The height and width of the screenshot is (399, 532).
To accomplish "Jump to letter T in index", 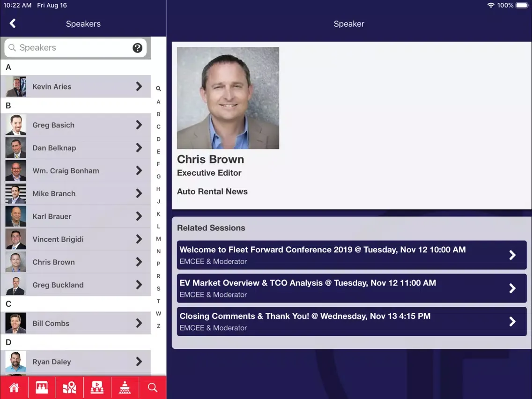I will [158, 301].
